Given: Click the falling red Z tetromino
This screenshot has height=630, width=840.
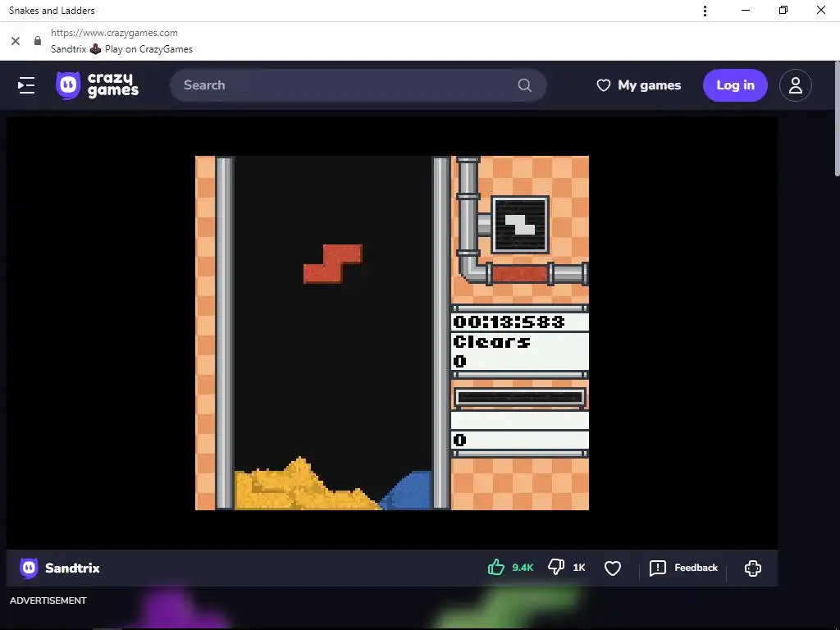Looking at the screenshot, I should [333, 263].
